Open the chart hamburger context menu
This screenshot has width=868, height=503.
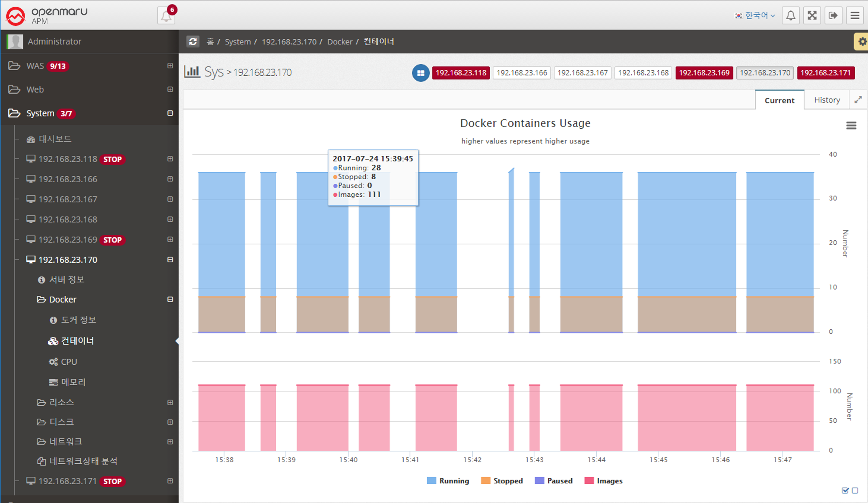coord(851,125)
